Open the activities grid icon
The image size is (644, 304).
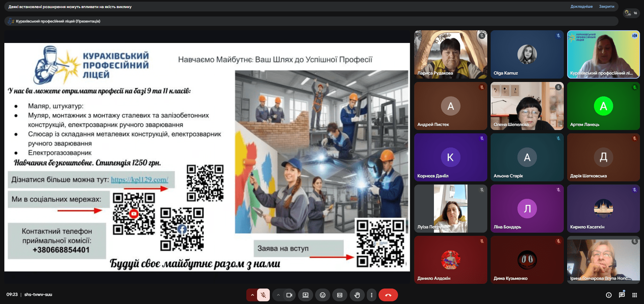(x=635, y=295)
